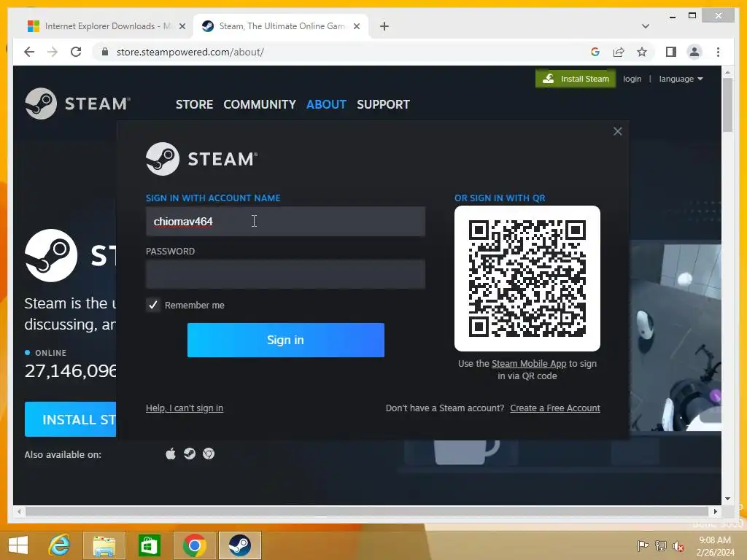Viewport: 747px width, 560px height.
Task: Click the horizontal scroll left arrow
Action: [19, 511]
